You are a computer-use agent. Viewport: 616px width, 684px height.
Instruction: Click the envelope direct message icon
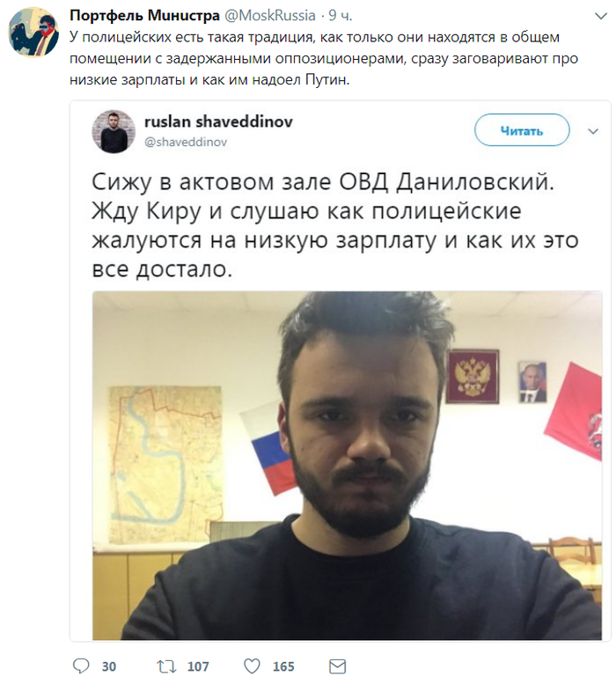click(337, 666)
